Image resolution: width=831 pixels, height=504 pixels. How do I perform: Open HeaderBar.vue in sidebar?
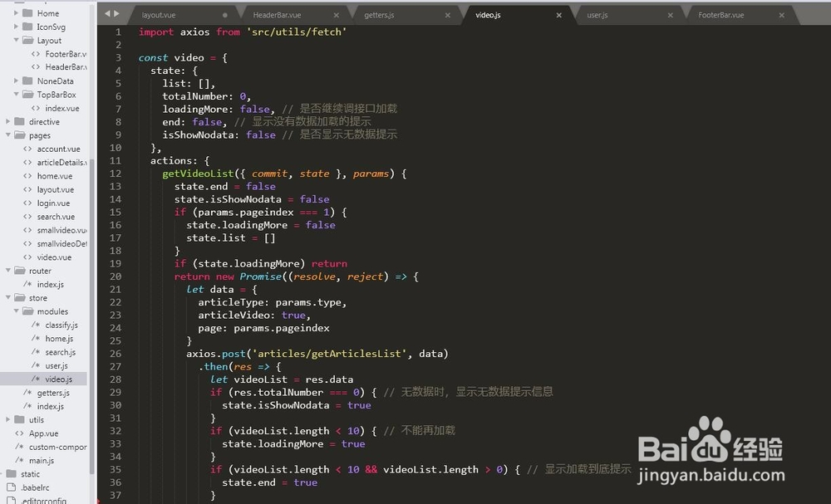tap(66, 67)
